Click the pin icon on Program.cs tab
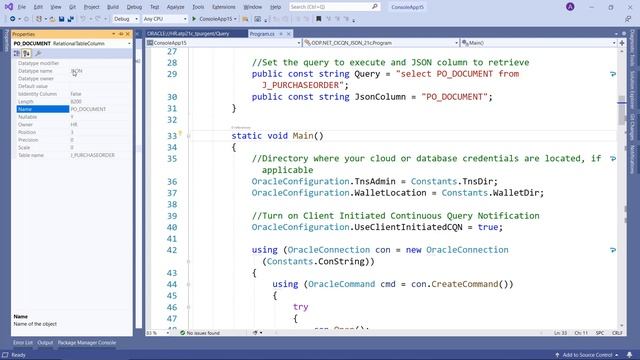Screen dimensions: 640x360 (281, 34)
